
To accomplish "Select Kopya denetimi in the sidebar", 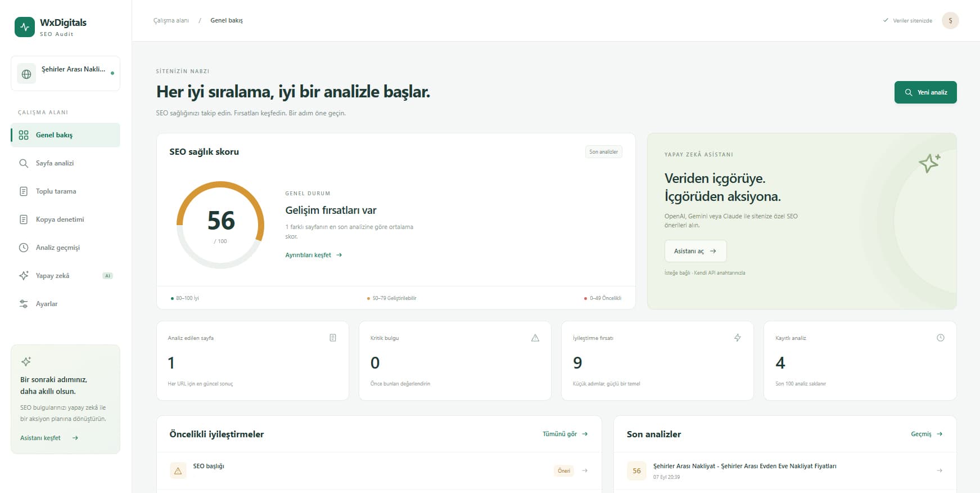I will (65, 219).
